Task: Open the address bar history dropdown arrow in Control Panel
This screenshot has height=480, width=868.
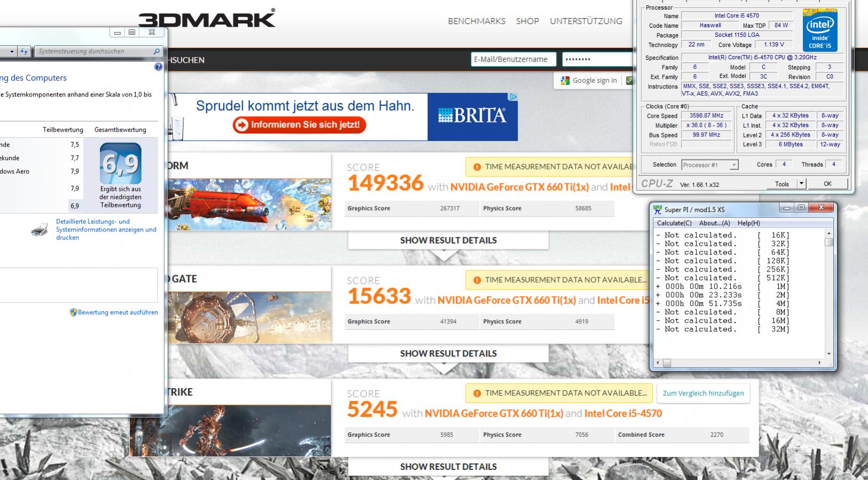Action: [12, 52]
